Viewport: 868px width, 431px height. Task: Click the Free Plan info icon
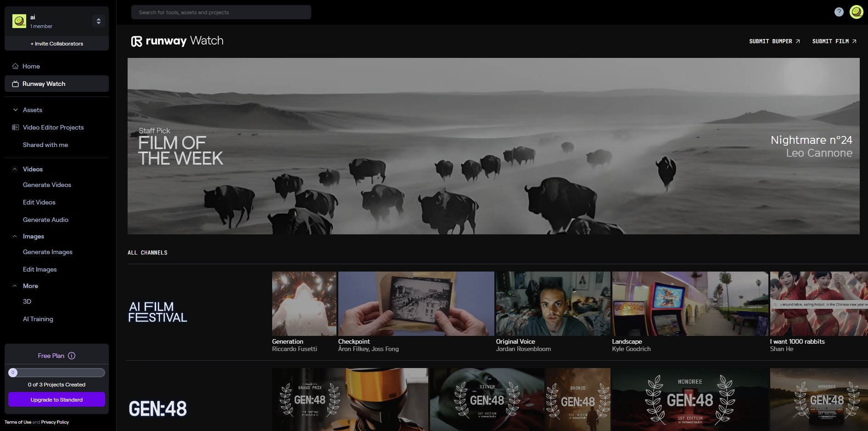click(x=72, y=356)
